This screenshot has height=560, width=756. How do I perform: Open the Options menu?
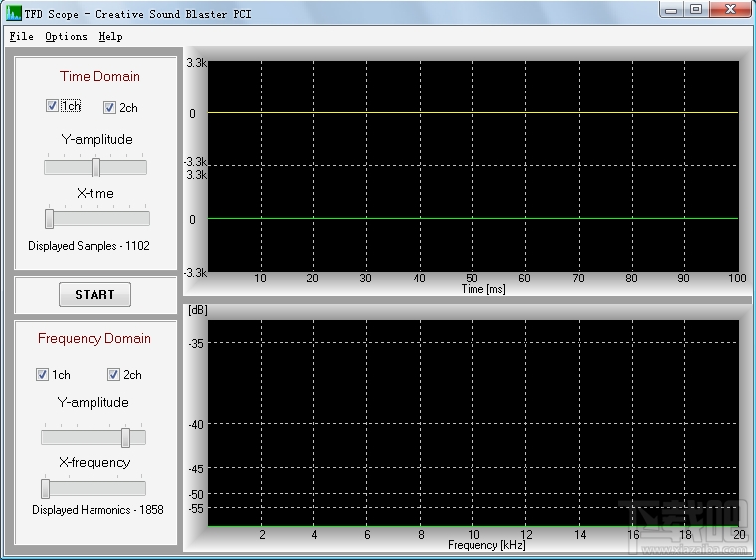66,36
